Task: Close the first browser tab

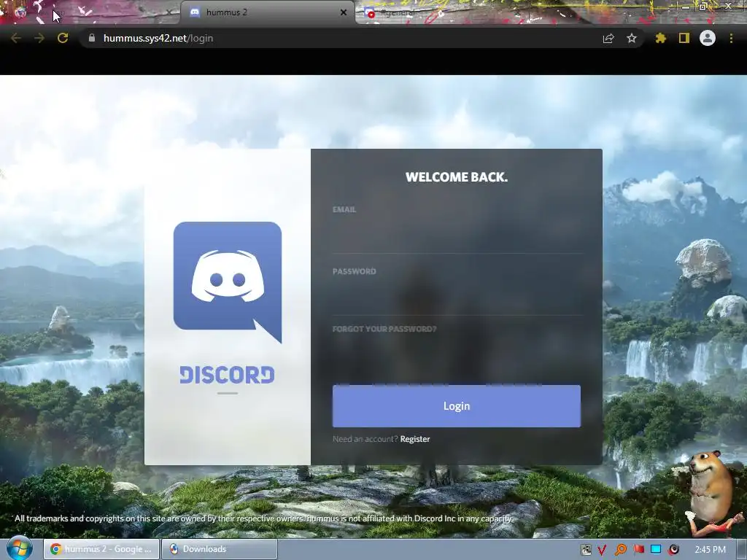Action: pyautogui.click(x=169, y=13)
